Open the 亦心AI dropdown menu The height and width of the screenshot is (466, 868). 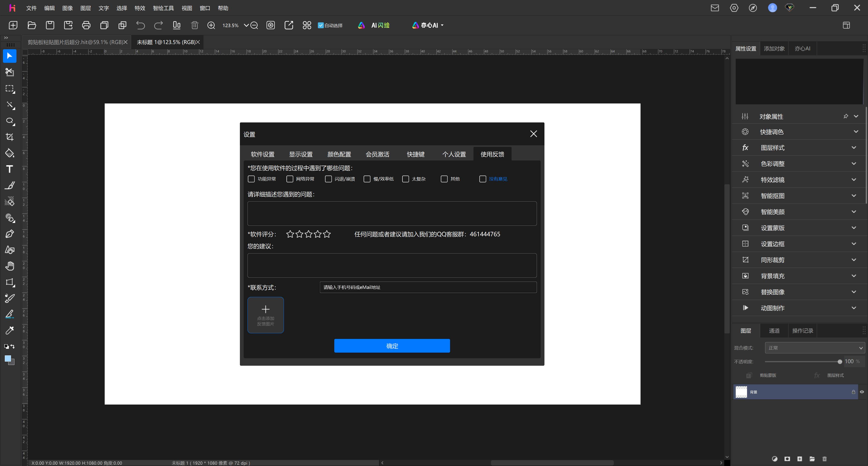click(x=428, y=25)
